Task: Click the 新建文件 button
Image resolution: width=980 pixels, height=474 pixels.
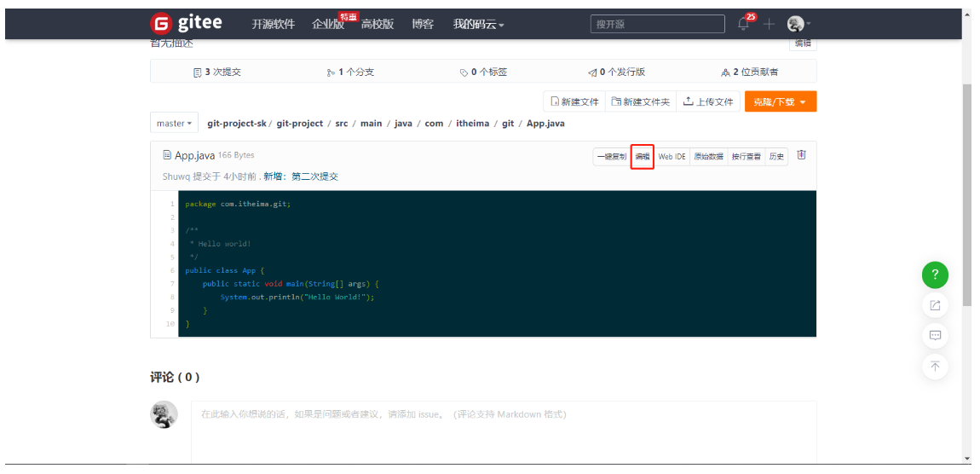Action: [574, 102]
